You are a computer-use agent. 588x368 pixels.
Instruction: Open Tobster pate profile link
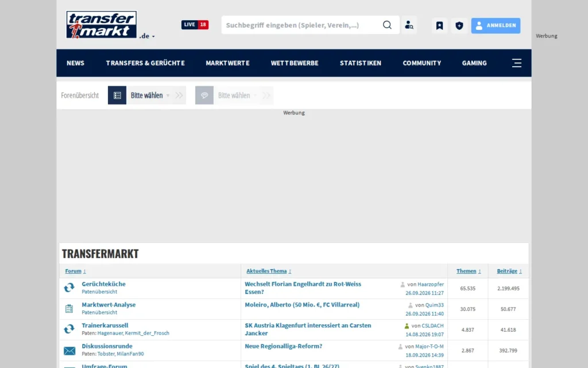(x=106, y=354)
